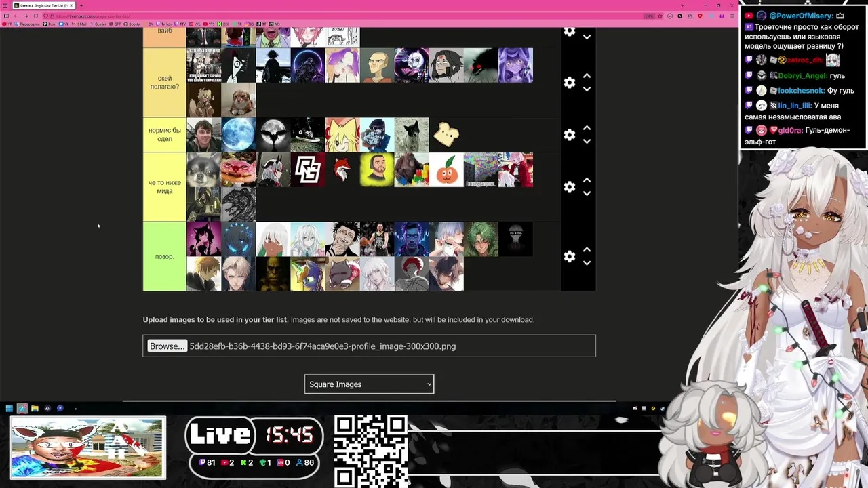The width and height of the screenshot is (868, 488).
Task: Select the 'окей полагаю?' tier label
Action: pos(164,82)
